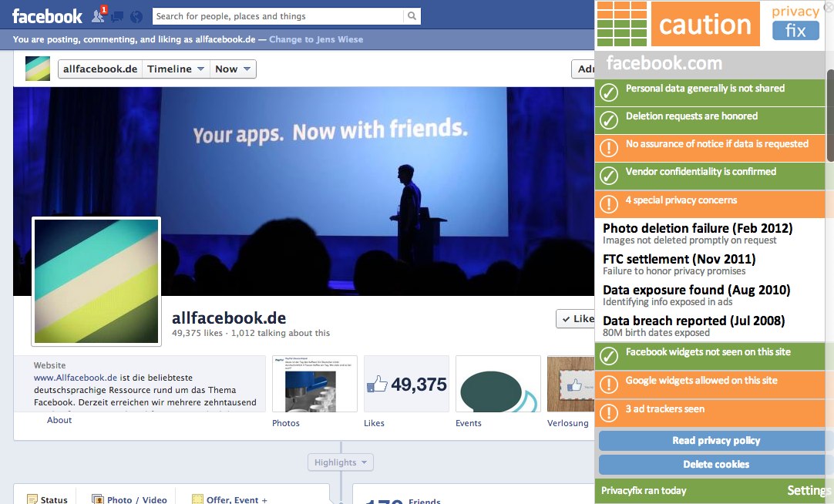The image size is (834, 504).
Task: Click the Privacyfix panel scrollbar
Action: pos(829,115)
